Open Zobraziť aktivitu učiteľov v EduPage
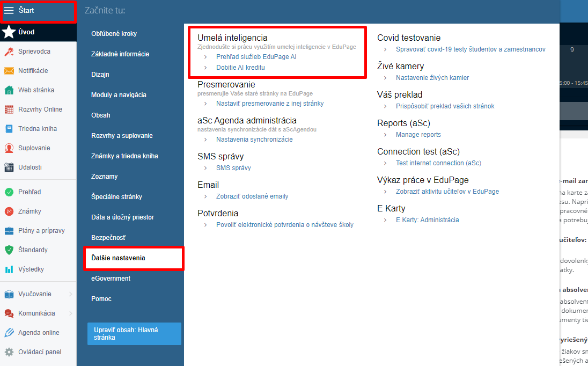Viewport: 588px width, 366px height. 447,192
